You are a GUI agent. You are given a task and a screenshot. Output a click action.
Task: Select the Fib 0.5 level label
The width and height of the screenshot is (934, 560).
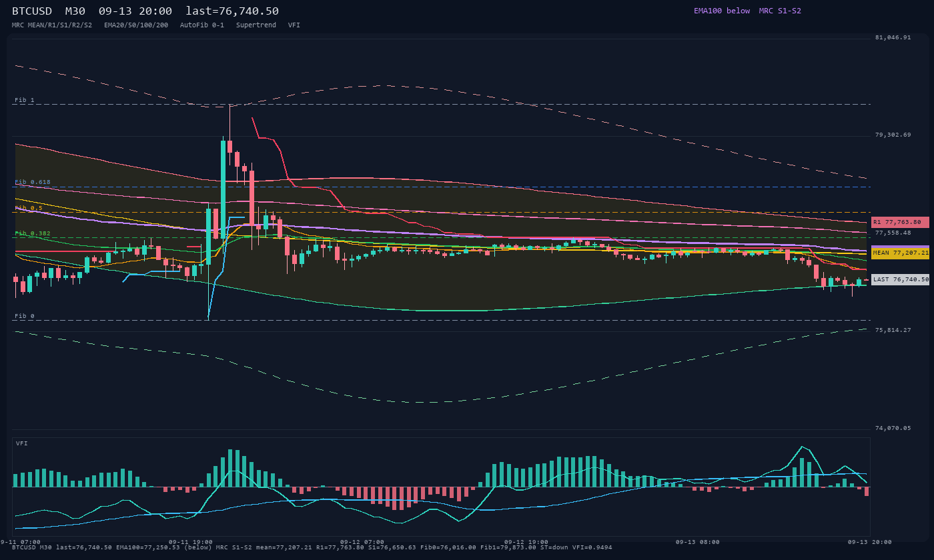click(x=29, y=208)
